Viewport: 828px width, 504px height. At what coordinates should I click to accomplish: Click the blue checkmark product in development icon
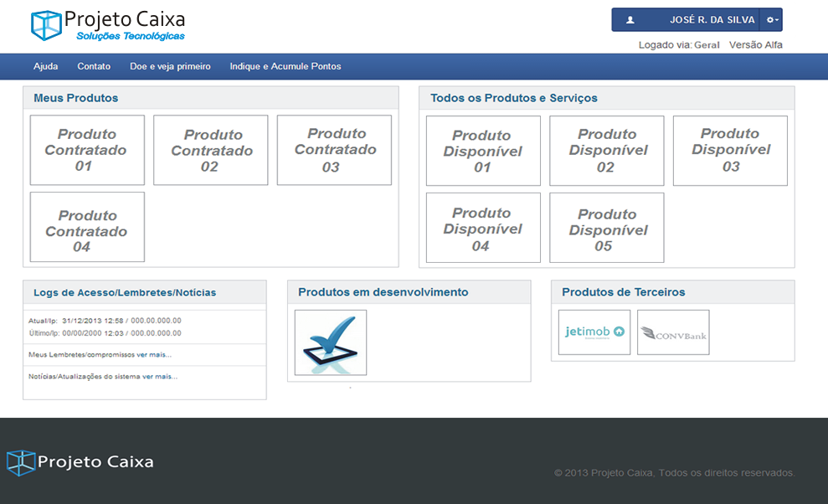(331, 342)
